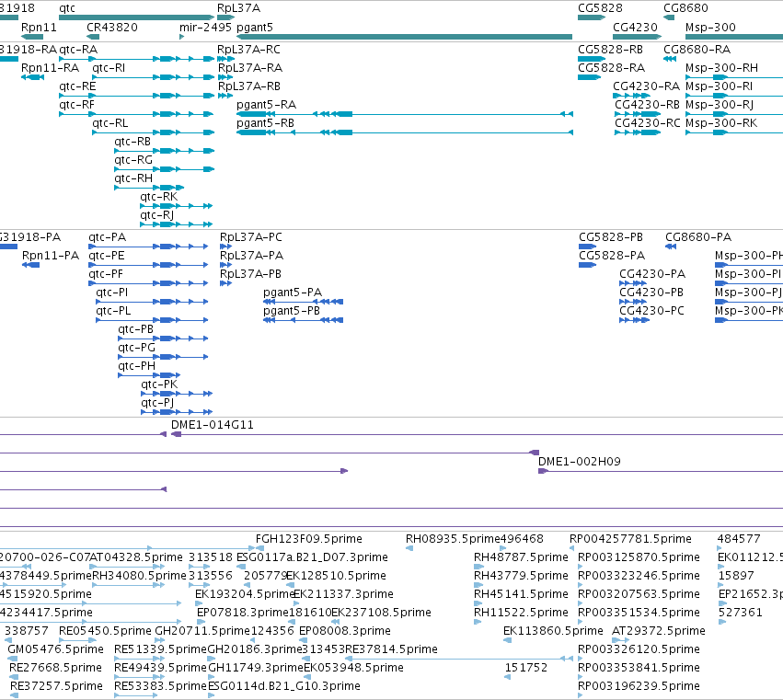Select protein RpL37A-PC

[225, 247]
